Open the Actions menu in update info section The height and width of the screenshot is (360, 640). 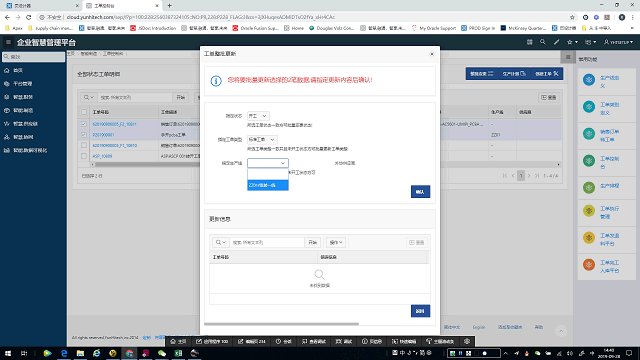336,242
